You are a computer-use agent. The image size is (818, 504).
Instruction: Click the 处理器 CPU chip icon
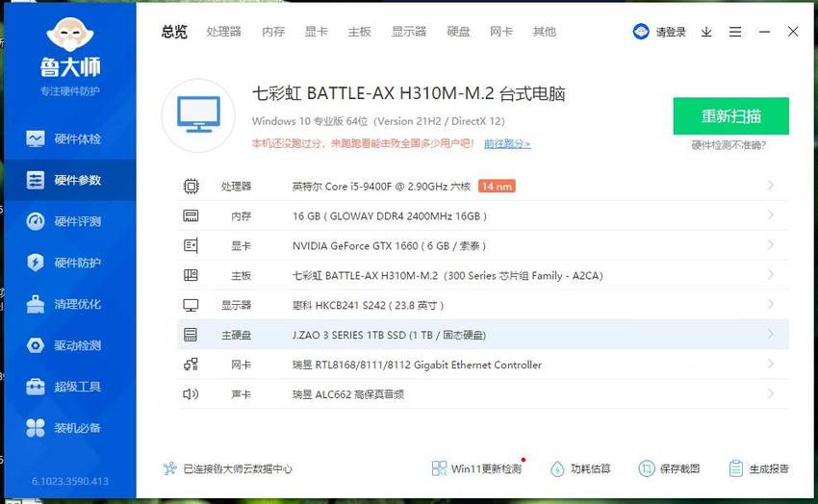pyautogui.click(x=191, y=186)
